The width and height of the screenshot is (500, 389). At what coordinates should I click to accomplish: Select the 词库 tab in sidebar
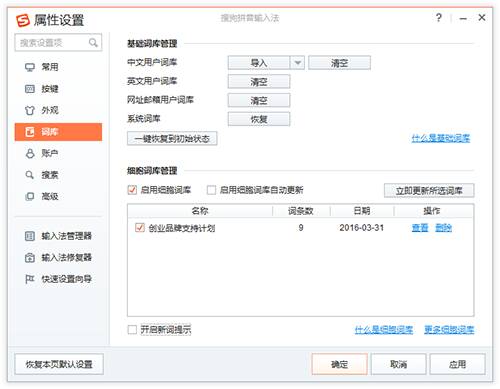point(58,132)
